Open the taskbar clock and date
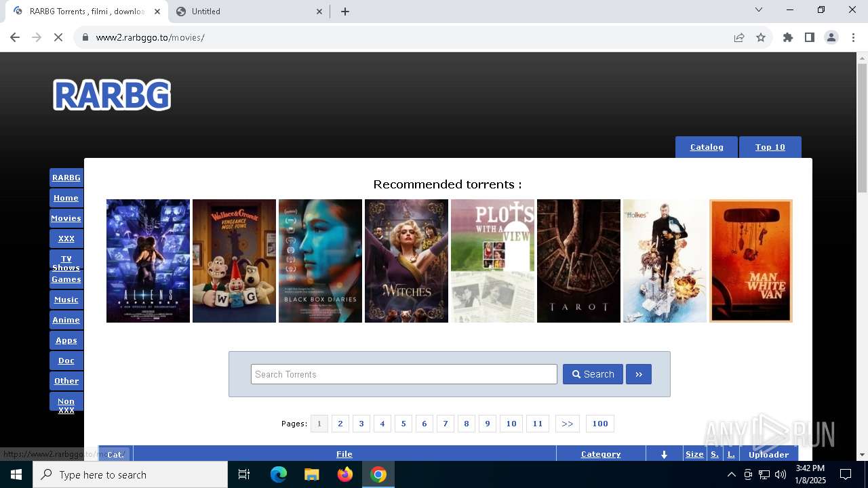 (x=810, y=474)
